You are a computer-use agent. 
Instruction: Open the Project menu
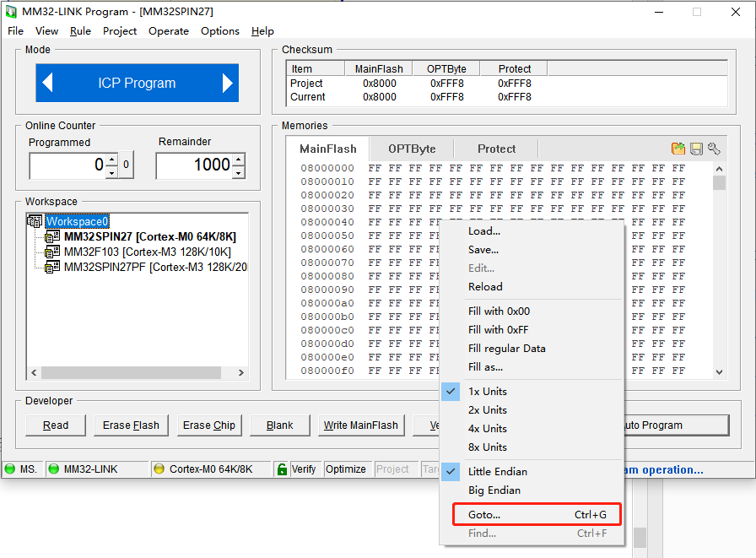[120, 31]
